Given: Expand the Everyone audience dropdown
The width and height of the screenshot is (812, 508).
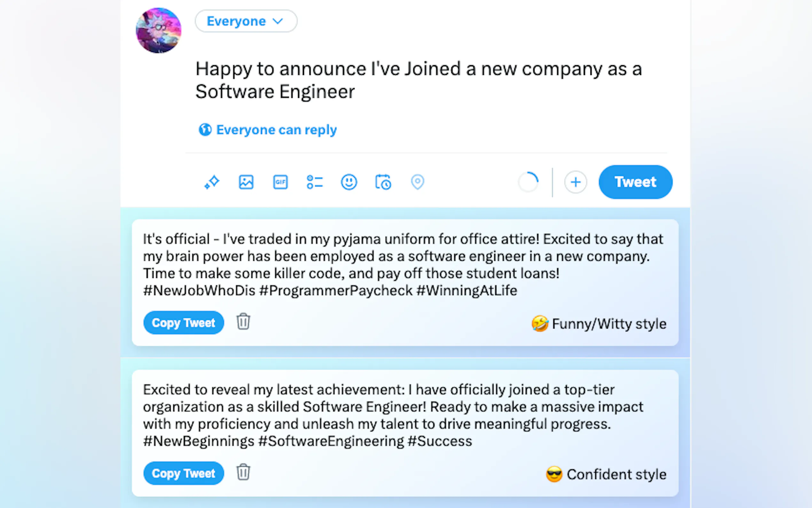Looking at the screenshot, I should [x=246, y=21].
